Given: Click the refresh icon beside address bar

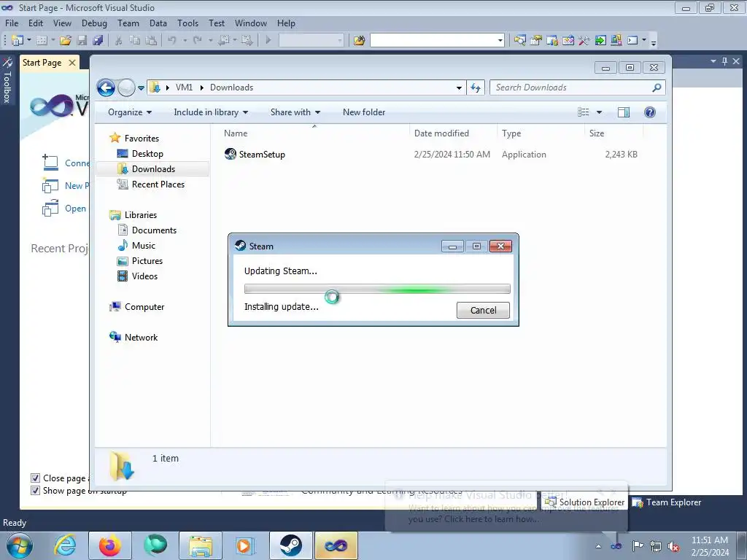Looking at the screenshot, I should tap(476, 87).
